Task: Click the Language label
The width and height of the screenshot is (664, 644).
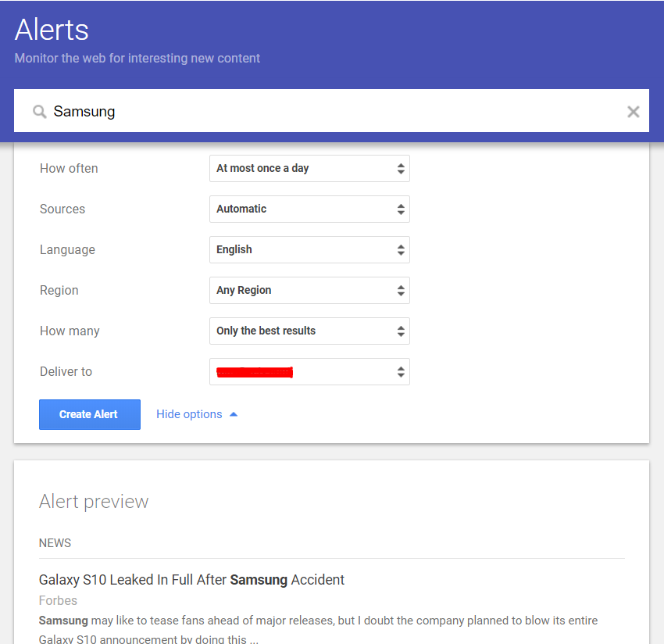Action: (x=67, y=250)
